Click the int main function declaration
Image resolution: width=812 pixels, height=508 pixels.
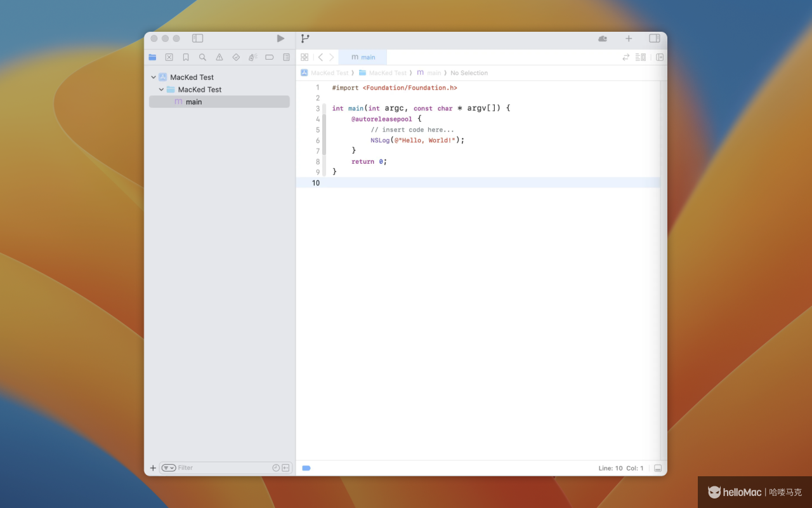click(421, 108)
